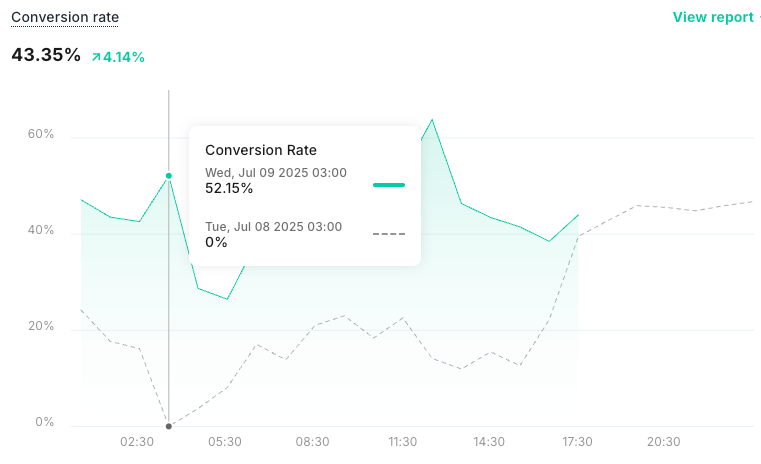Click the 52.15% tooltip value
The image size is (761, 464).
point(229,188)
